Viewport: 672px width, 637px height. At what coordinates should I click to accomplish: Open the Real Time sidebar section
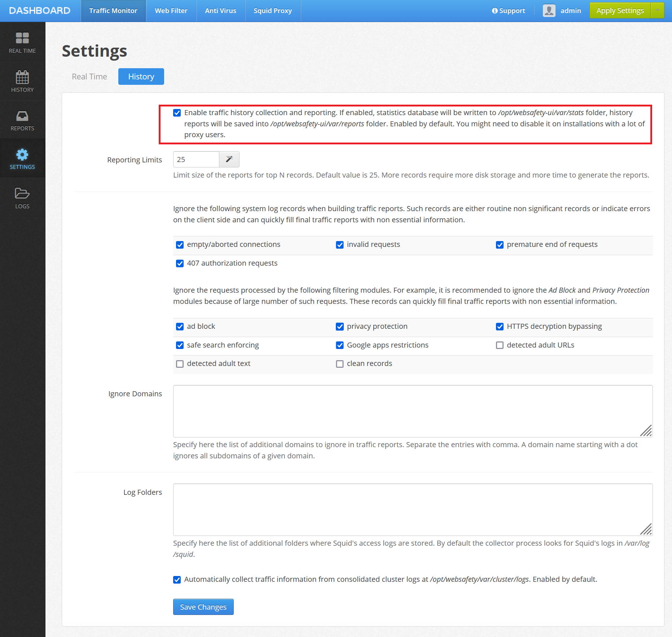point(22,42)
